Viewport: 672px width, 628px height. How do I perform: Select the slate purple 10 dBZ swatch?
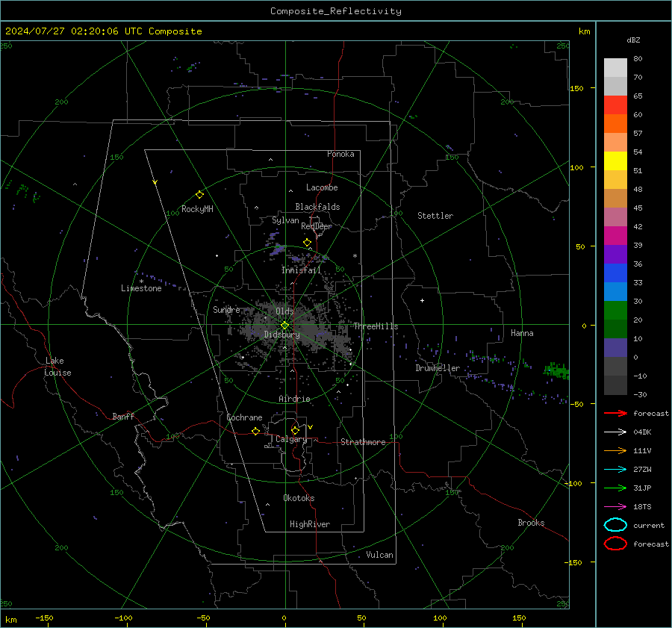pos(615,347)
